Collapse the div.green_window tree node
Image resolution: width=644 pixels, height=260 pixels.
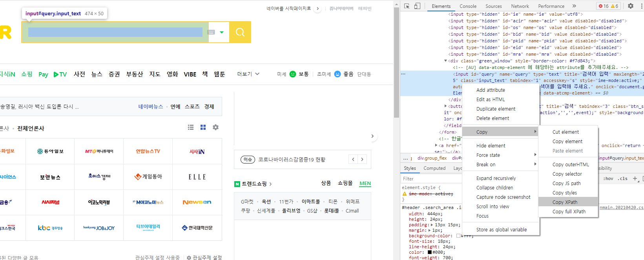445,61
